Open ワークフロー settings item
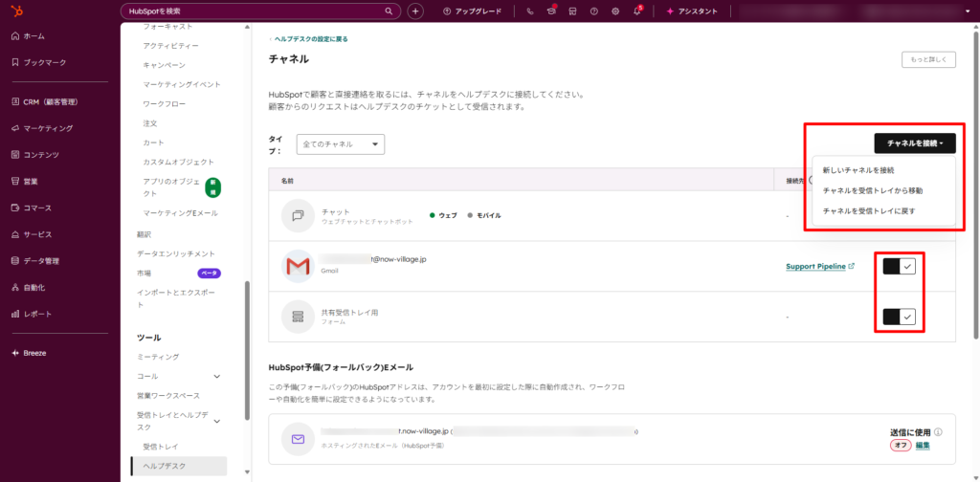Screen dimensions: 980x482 165,103
